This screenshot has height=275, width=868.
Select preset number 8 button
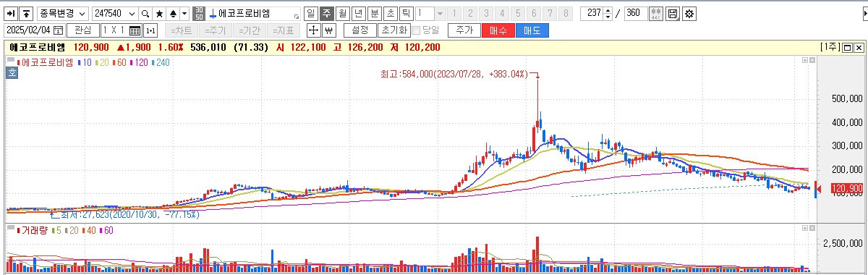tap(566, 14)
